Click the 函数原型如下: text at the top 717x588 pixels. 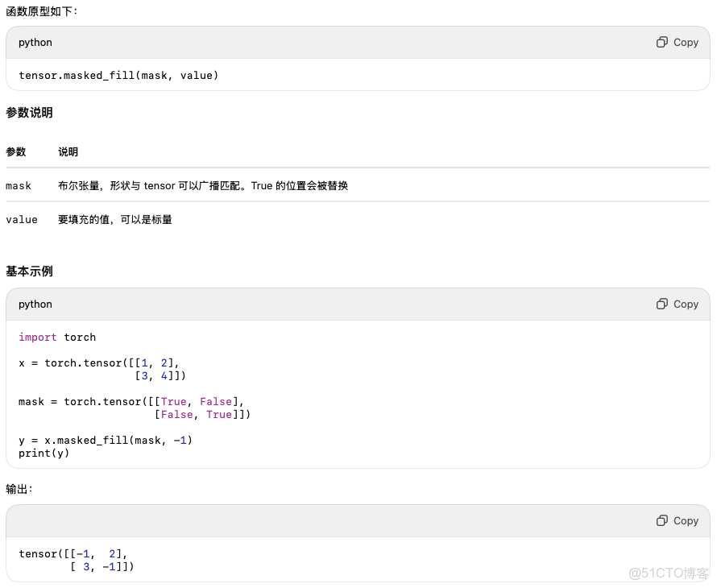pyautogui.click(x=43, y=11)
